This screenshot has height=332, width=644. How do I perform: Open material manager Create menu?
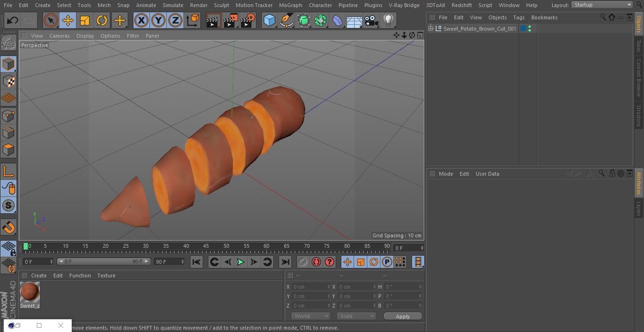pos(39,275)
